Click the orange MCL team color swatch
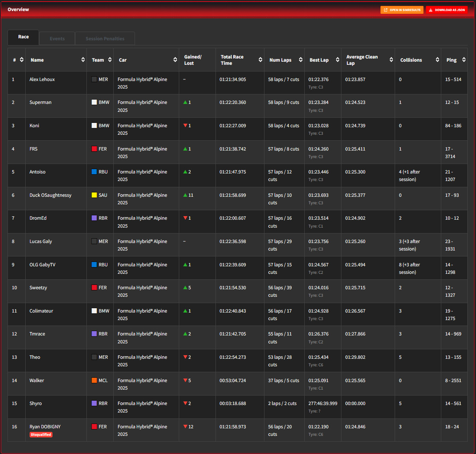The height and width of the screenshot is (454, 476). pos(94,381)
